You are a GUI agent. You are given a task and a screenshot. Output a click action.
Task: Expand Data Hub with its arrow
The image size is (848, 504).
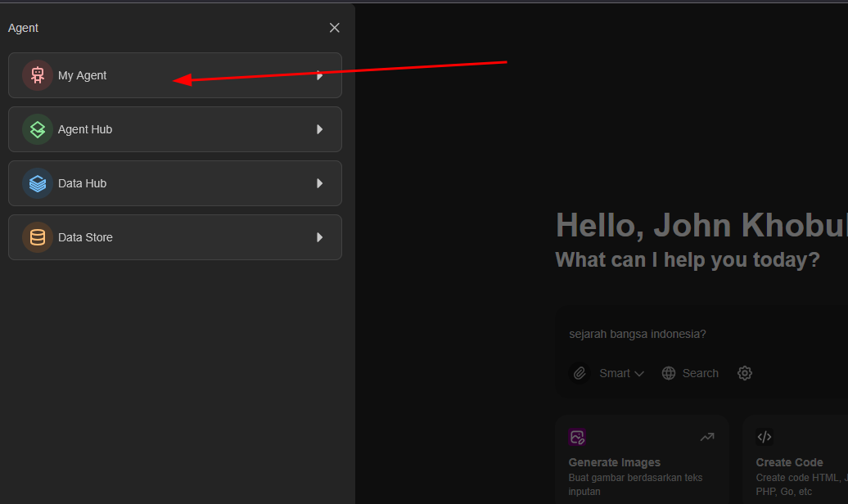tap(320, 183)
